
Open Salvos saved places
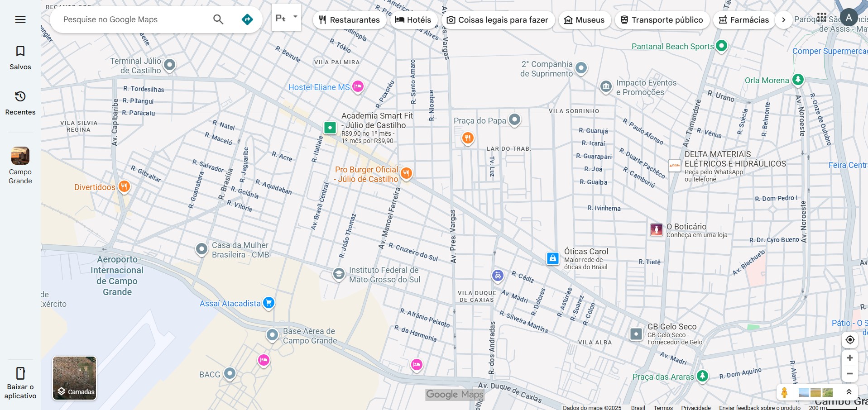coord(20,57)
